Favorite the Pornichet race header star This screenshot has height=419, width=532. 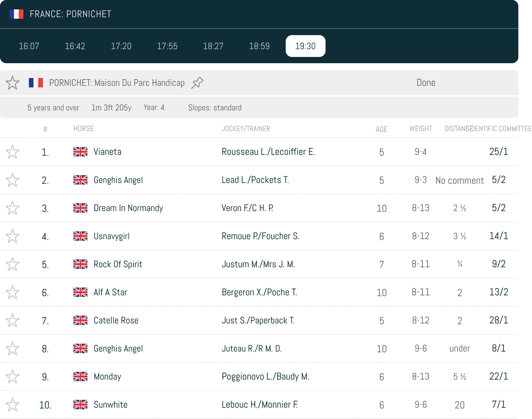tap(12, 83)
